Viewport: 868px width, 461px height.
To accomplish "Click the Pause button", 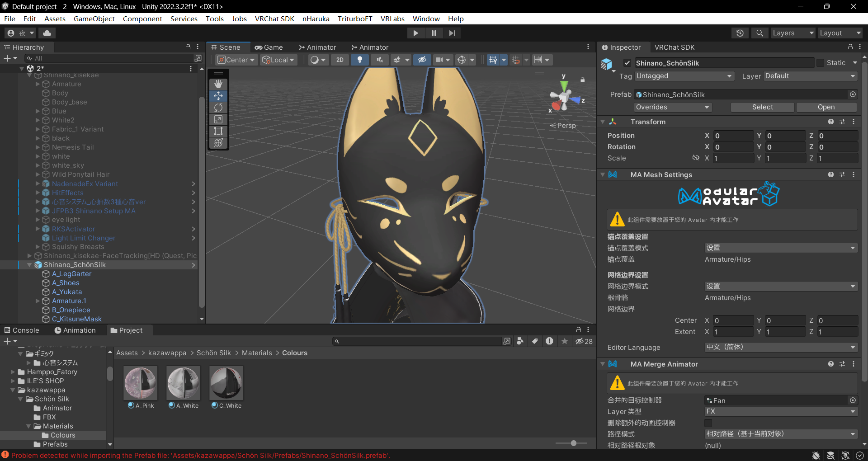I will click(x=434, y=33).
